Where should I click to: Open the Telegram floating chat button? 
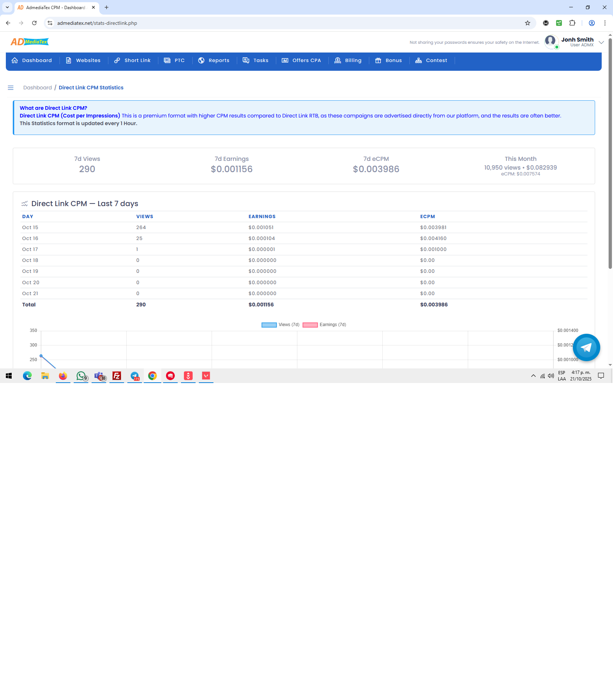click(x=586, y=347)
